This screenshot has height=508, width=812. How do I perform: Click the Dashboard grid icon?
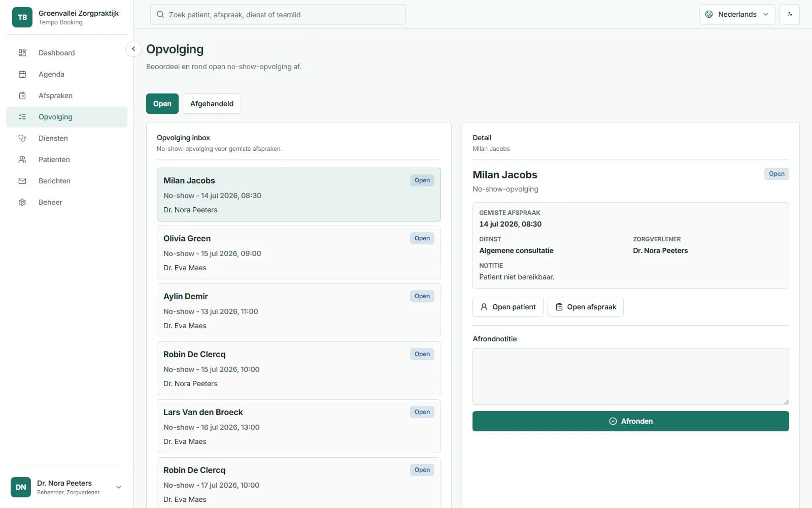(22, 53)
